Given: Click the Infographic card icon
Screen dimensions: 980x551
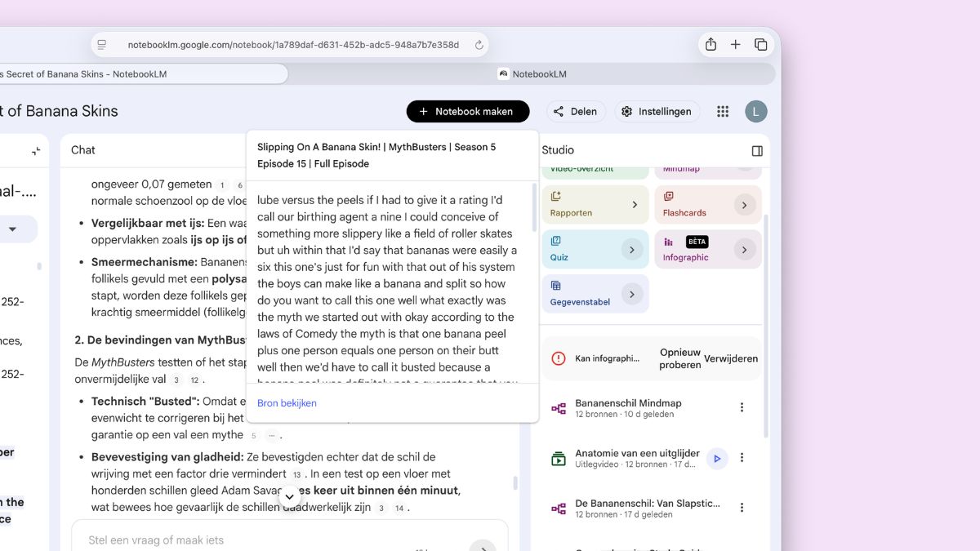Looking at the screenshot, I should click(x=669, y=242).
